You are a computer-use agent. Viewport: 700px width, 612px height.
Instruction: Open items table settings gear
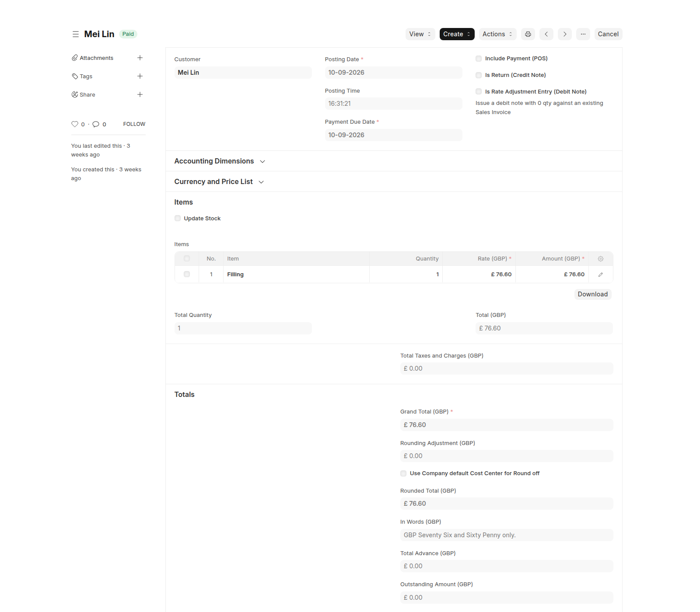[601, 259]
